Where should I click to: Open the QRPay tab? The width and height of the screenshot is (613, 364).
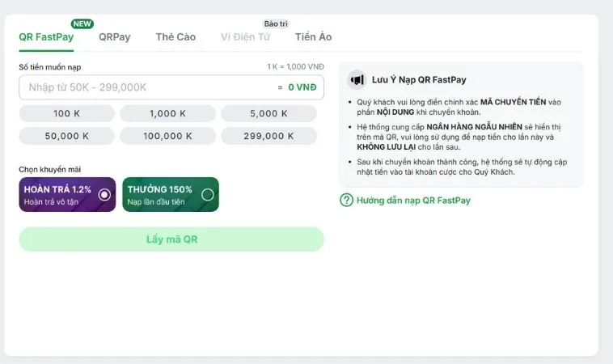pos(115,37)
